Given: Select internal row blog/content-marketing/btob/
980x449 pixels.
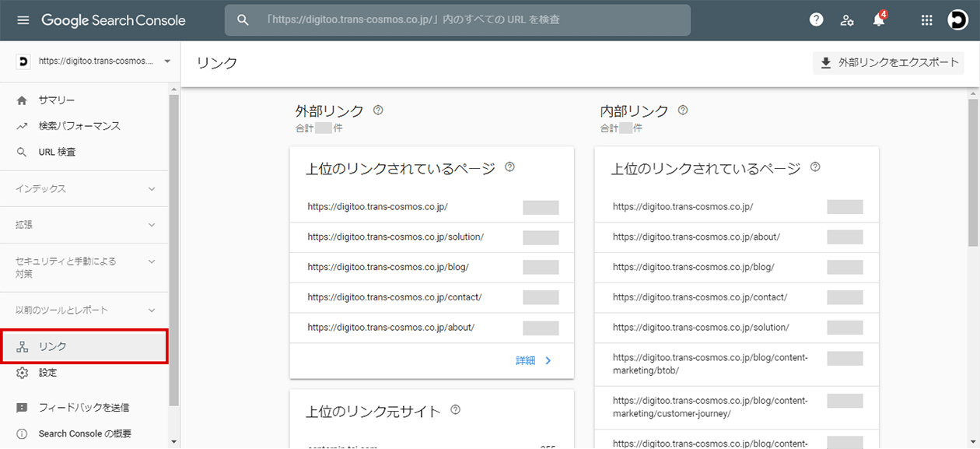Looking at the screenshot, I should tap(737, 364).
